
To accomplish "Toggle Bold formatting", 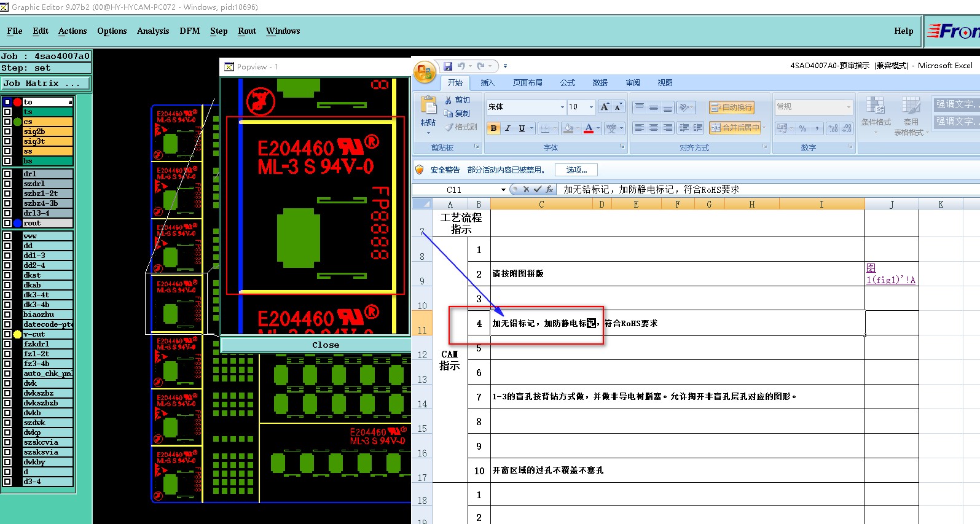I will point(493,128).
